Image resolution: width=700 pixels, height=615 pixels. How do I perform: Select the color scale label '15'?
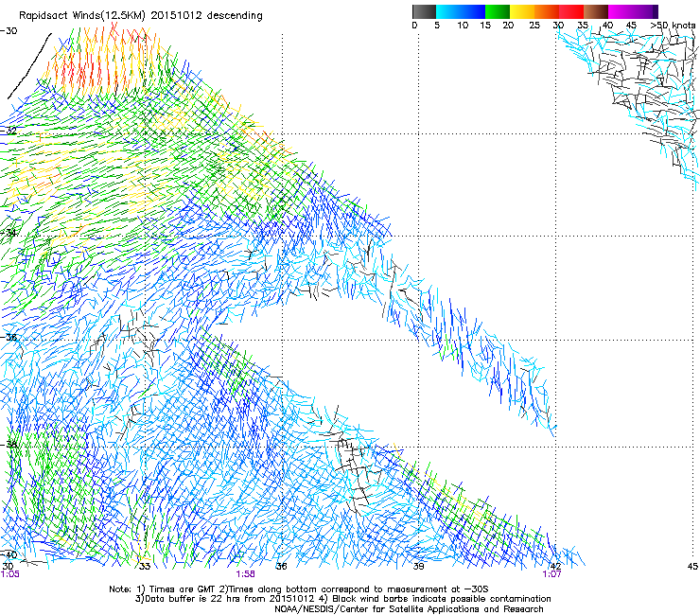[x=485, y=26]
